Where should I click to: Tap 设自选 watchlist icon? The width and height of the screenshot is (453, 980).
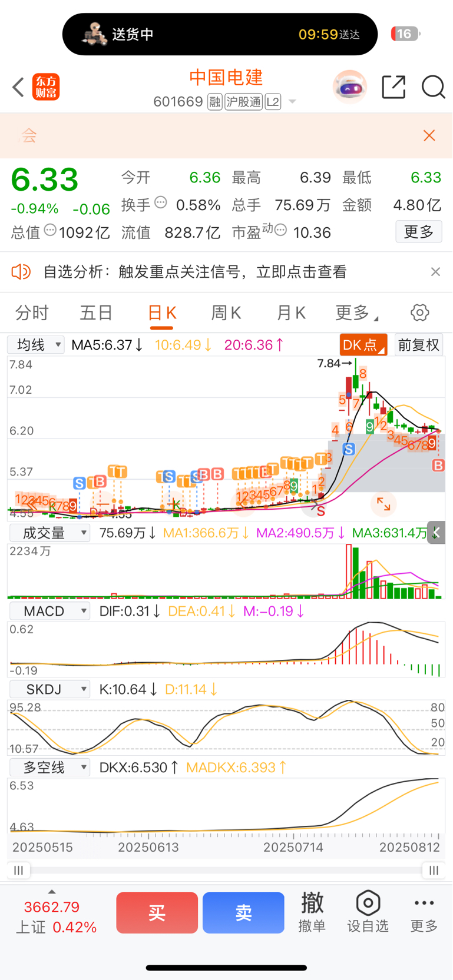click(368, 912)
